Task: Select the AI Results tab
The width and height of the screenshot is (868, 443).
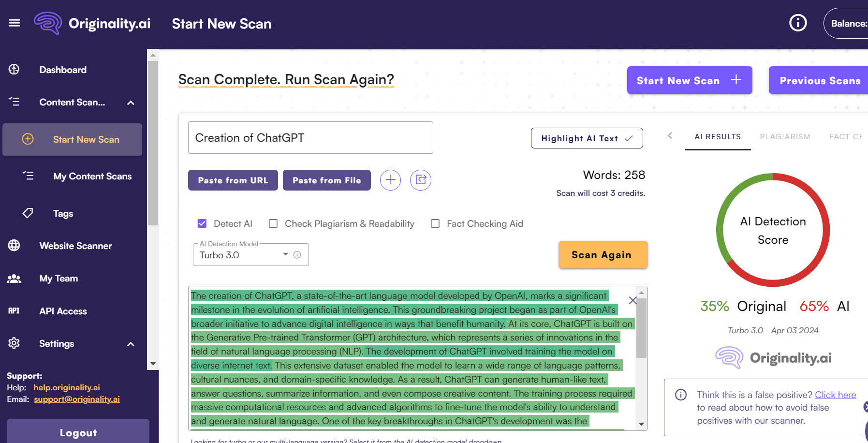Action: (718, 137)
